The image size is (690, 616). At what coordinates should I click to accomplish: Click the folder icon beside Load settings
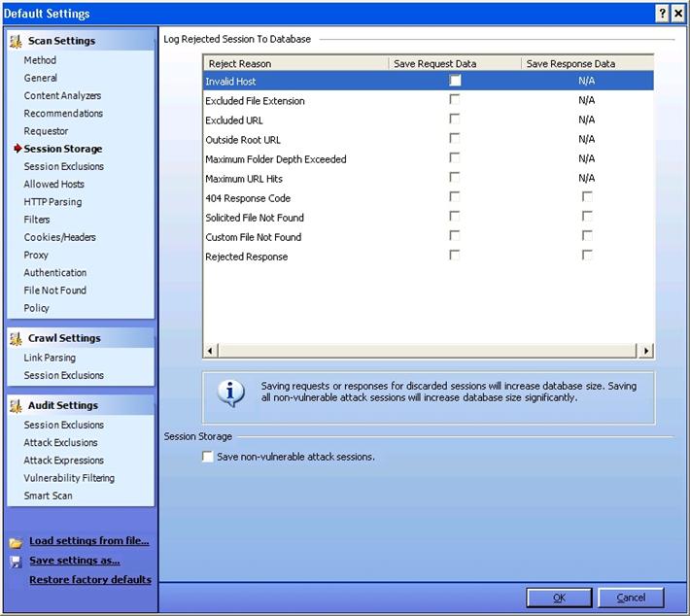pos(16,542)
